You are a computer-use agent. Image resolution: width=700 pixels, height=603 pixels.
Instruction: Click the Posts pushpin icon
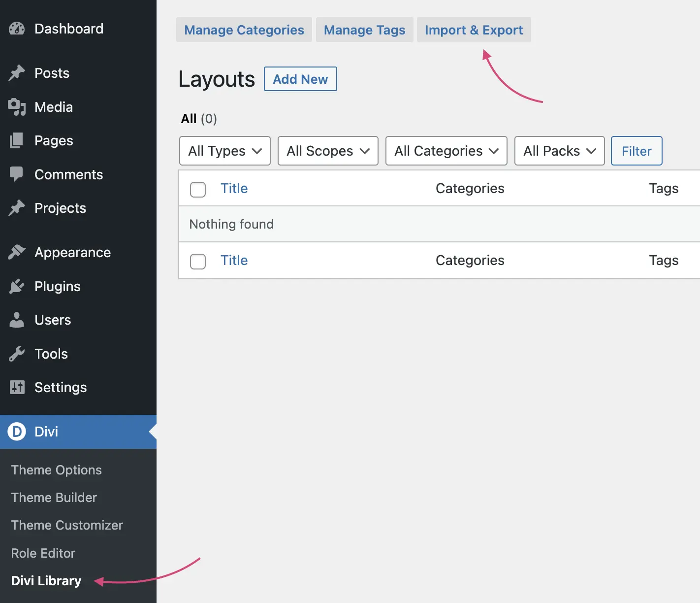pos(17,73)
